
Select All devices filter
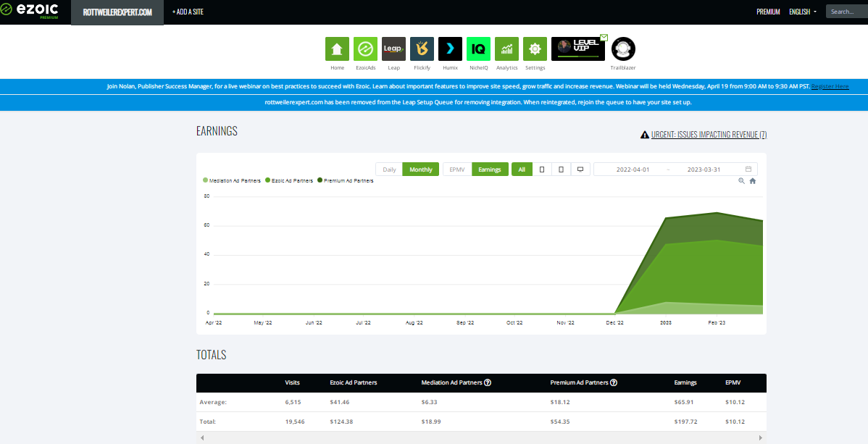coord(522,169)
